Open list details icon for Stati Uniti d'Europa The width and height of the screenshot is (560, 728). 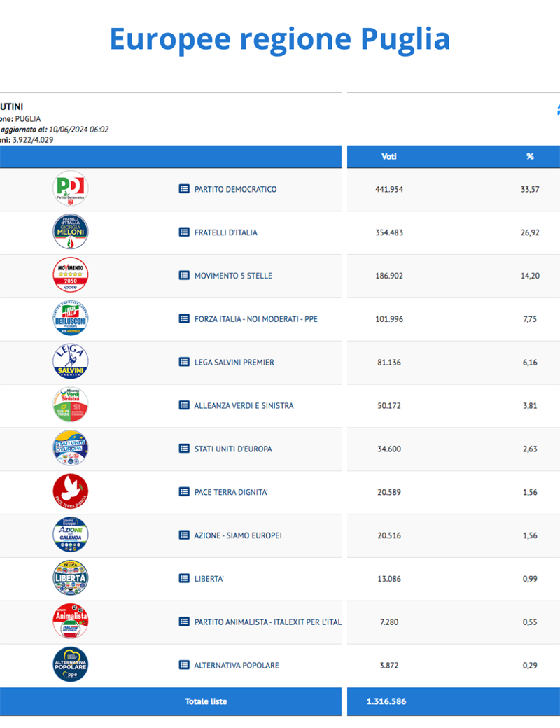[x=184, y=449]
